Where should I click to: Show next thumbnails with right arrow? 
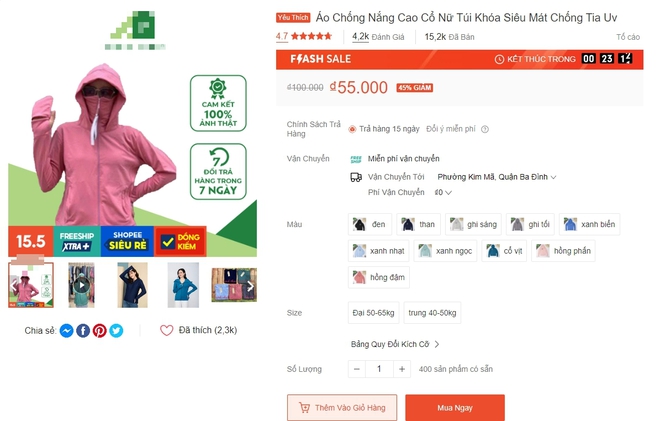(x=250, y=286)
